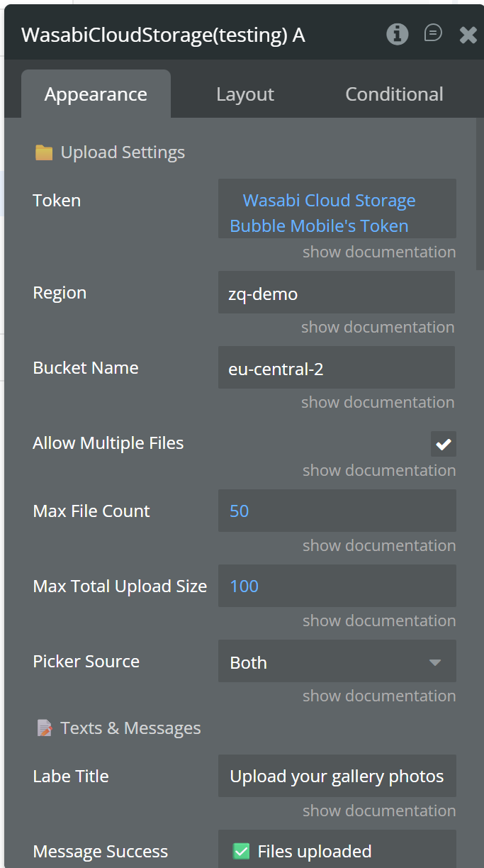Click the info icon in panel header

coord(398,34)
